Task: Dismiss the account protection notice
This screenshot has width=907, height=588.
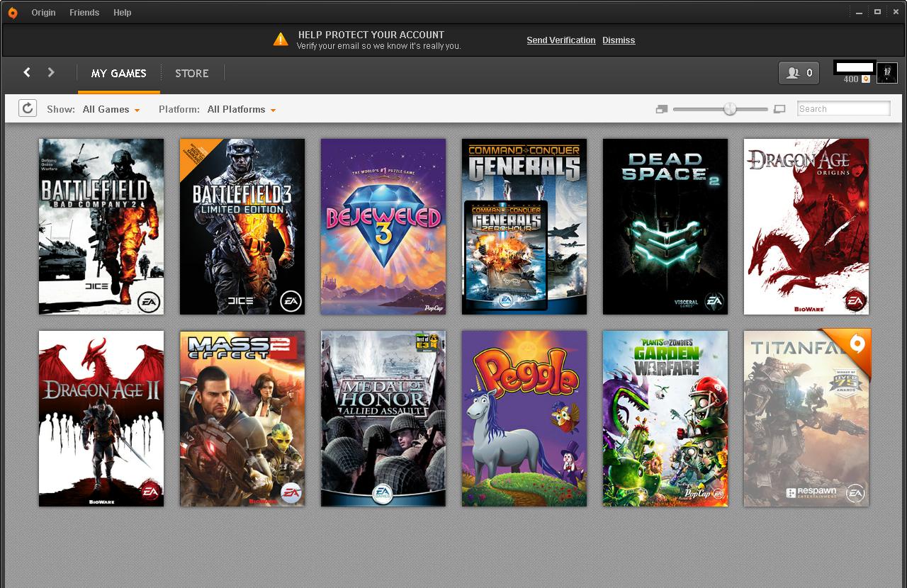Action: [619, 40]
